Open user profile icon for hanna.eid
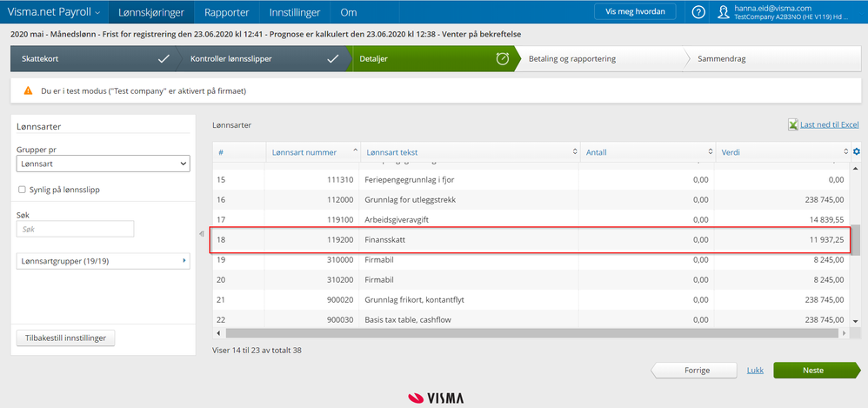This screenshot has height=408, width=868. pyautogui.click(x=723, y=12)
